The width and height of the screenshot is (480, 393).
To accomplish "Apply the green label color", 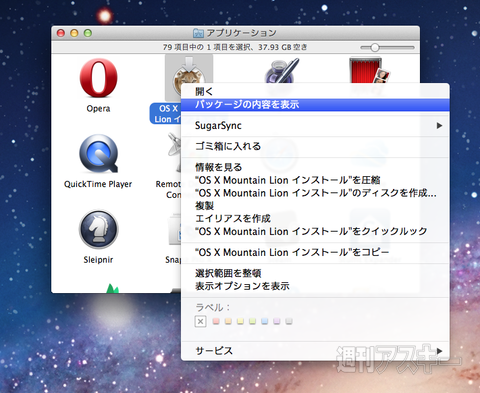I will 253,321.
